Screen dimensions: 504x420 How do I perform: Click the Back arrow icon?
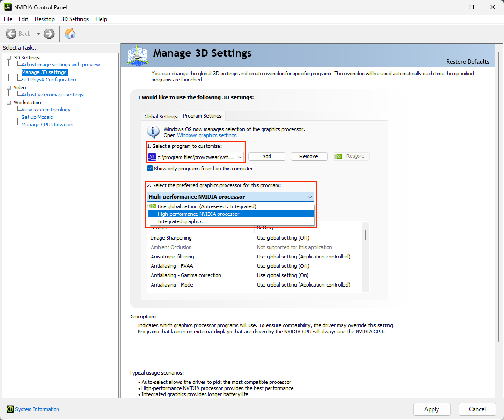11,34
